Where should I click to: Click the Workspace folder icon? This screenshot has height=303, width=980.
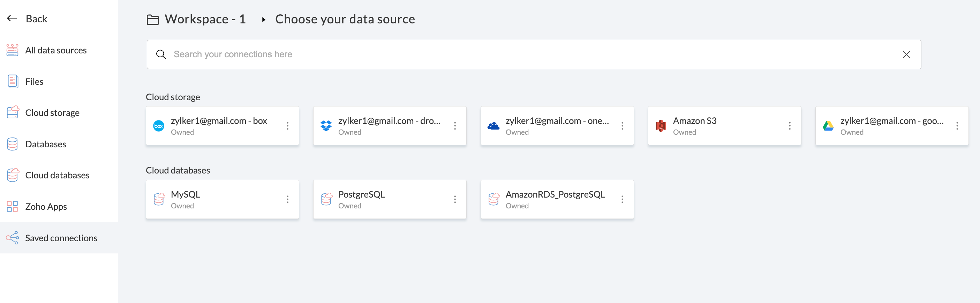coord(153,20)
